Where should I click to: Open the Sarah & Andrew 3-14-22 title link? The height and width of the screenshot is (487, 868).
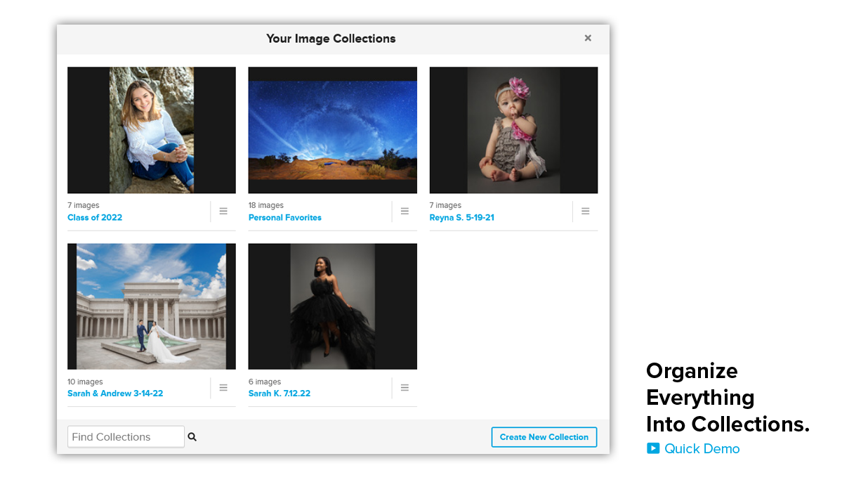[x=115, y=394]
